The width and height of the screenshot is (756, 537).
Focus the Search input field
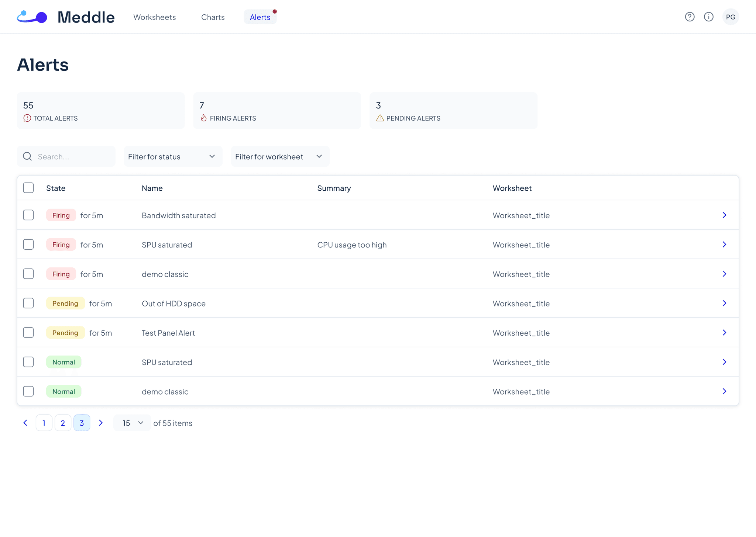(74, 156)
